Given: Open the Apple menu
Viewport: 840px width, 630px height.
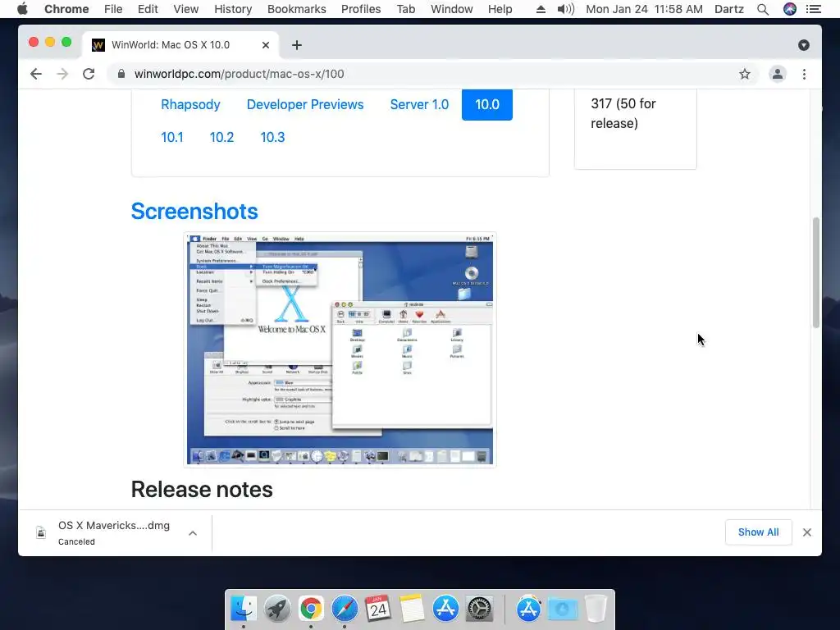Looking at the screenshot, I should 22,9.
